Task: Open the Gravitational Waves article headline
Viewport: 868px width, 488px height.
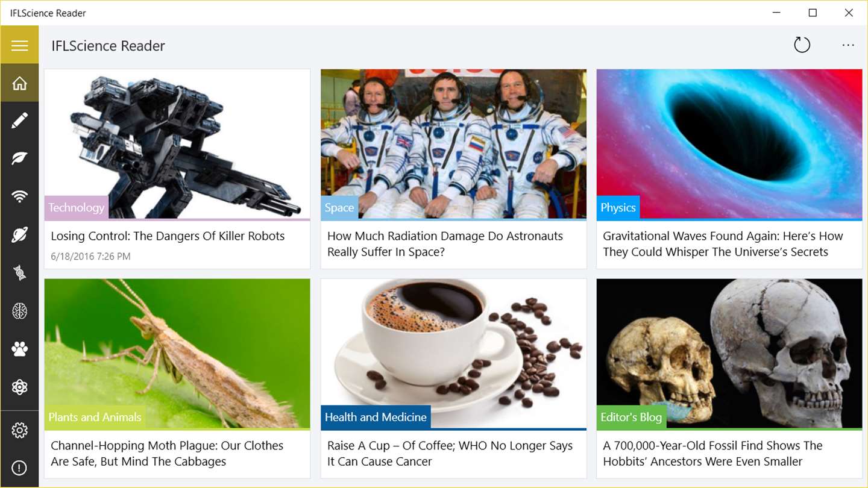Action: coord(723,244)
